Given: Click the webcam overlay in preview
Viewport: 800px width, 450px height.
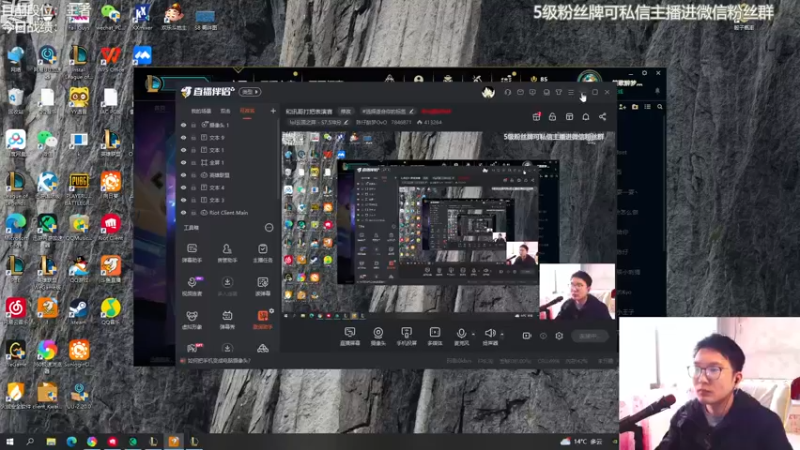Looking at the screenshot, I should 577,291.
